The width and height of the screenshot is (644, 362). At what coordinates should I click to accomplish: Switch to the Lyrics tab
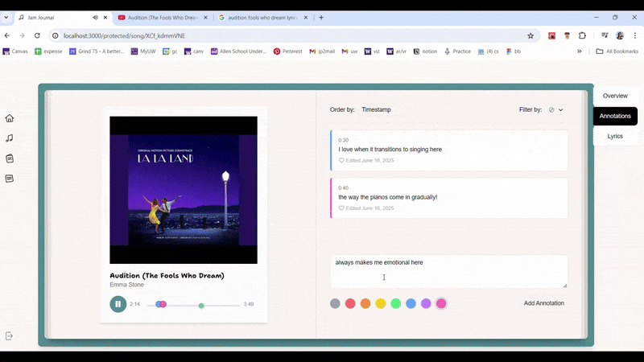615,136
